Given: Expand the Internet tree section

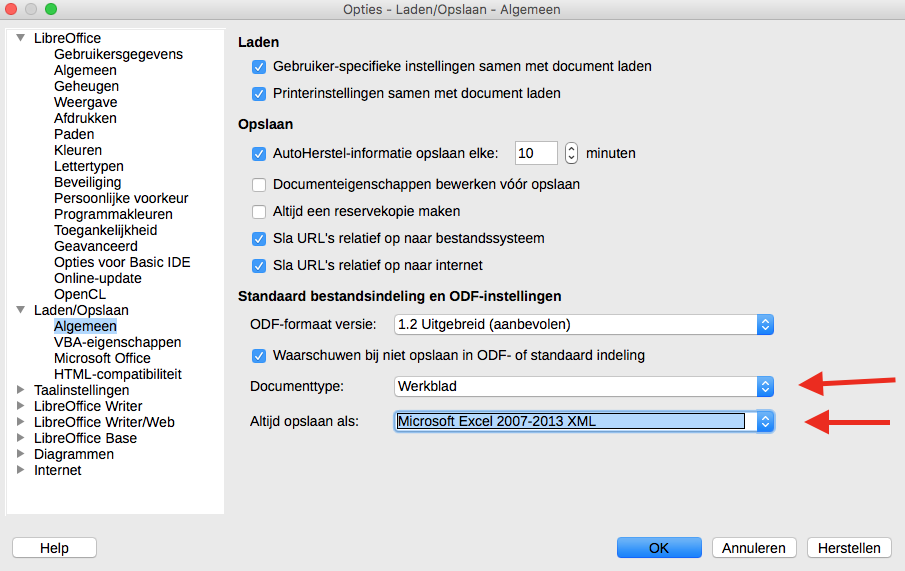Looking at the screenshot, I should pos(21,470).
